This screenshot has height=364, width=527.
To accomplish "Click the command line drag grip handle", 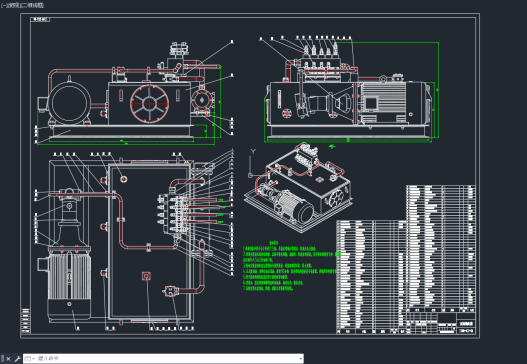I will click(x=2, y=359).
